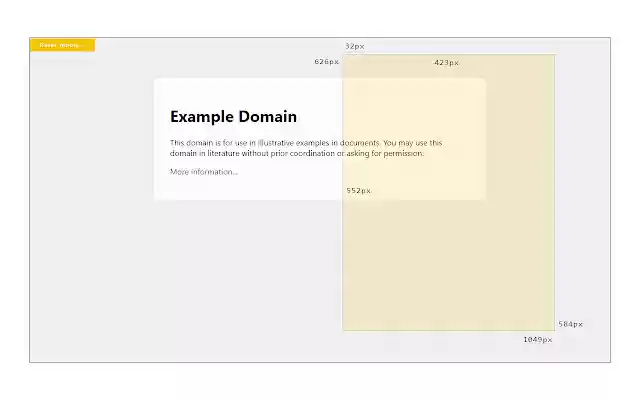
Task: Click the "Example Domain" heading
Action: 233,117
